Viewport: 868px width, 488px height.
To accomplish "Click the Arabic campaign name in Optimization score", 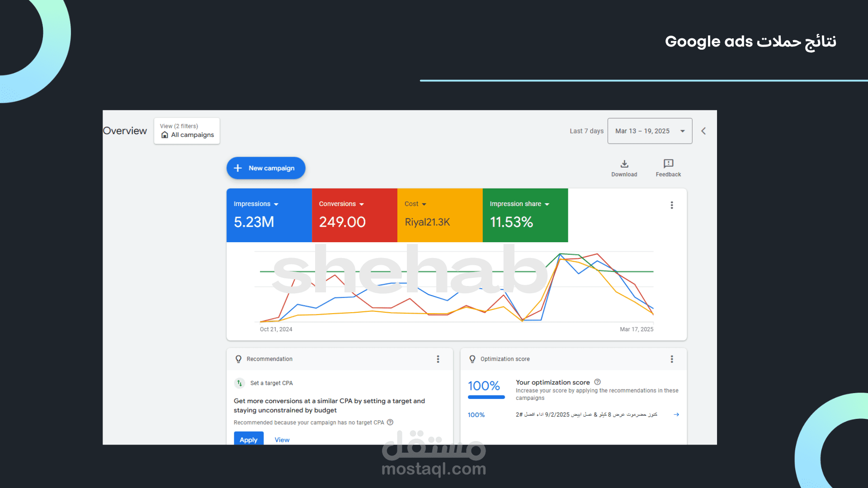I will [586, 414].
